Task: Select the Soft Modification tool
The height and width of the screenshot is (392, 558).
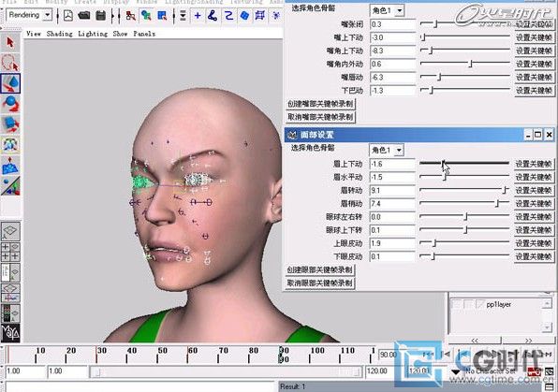Action: tap(10, 166)
